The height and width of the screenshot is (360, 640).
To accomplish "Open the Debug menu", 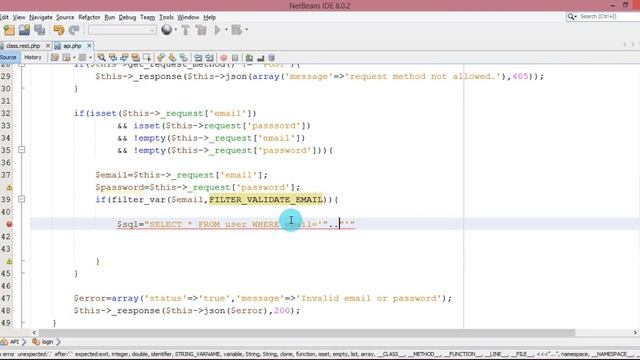I will (127, 17).
